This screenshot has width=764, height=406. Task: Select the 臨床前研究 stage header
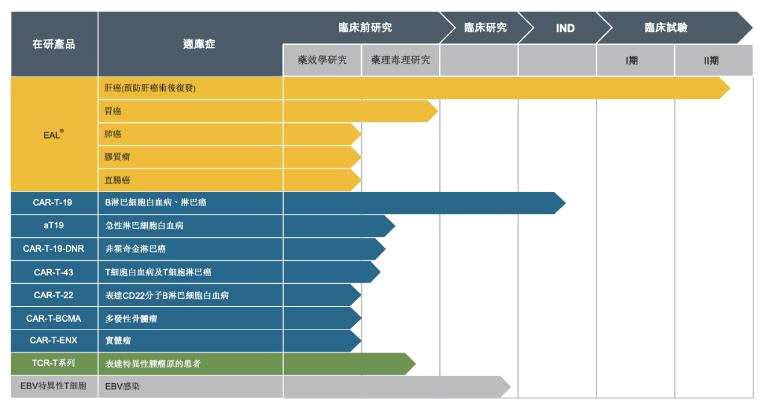[x=365, y=27]
